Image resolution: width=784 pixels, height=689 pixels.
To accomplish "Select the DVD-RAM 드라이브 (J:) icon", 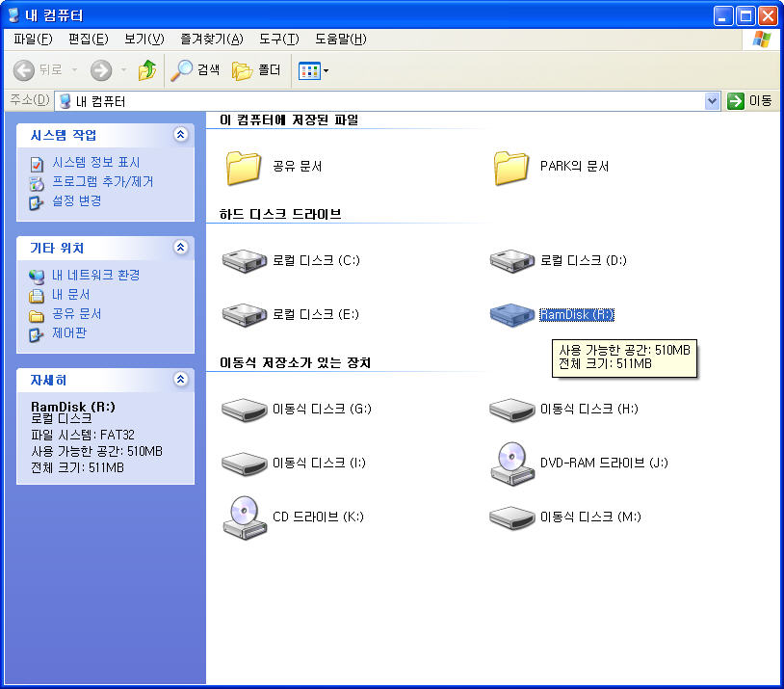I will (512, 464).
